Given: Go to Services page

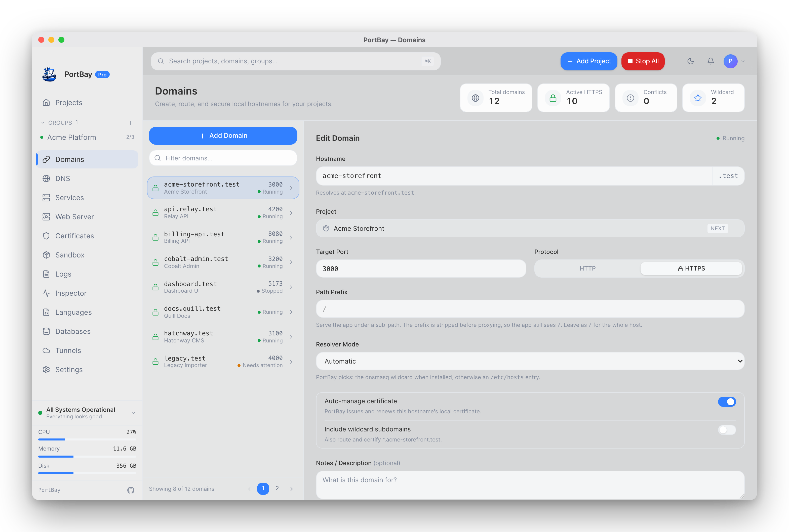Looking at the screenshot, I should [87, 197].
